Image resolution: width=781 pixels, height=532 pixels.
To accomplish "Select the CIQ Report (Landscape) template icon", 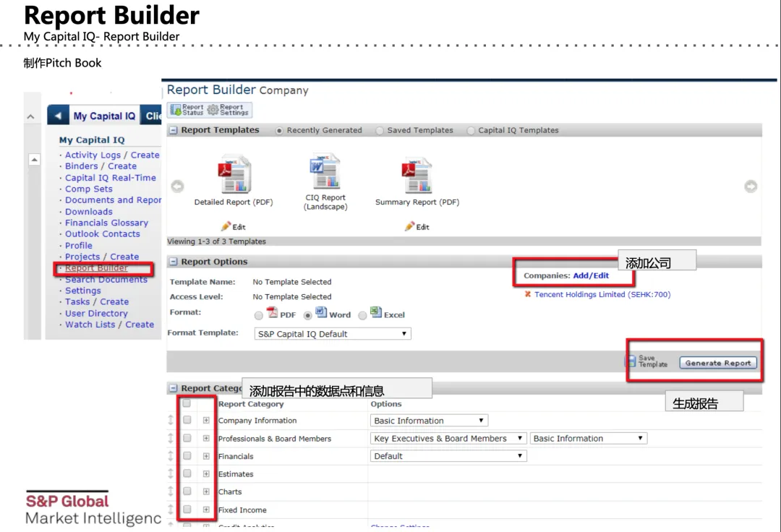I will [x=325, y=171].
